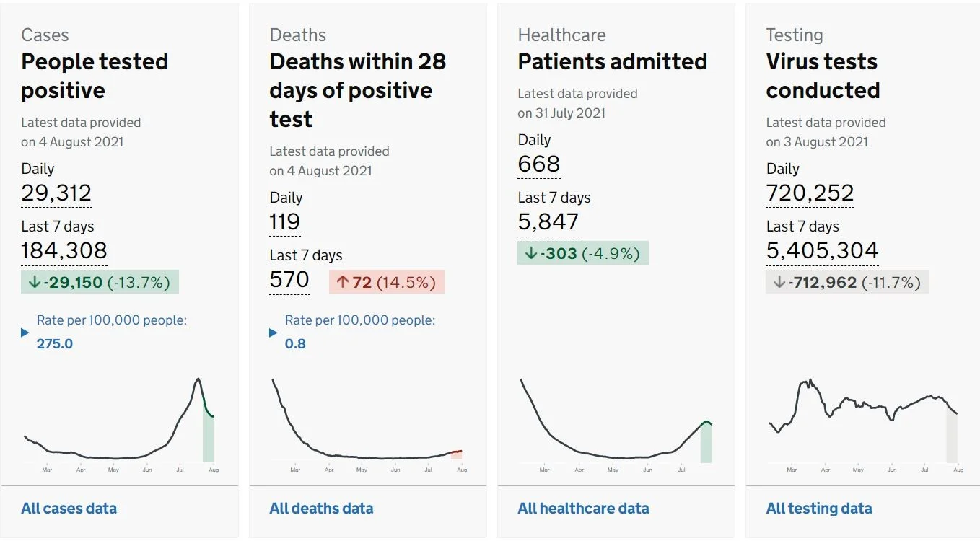Open All cases data link
The image size is (980, 541).
[x=69, y=509]
